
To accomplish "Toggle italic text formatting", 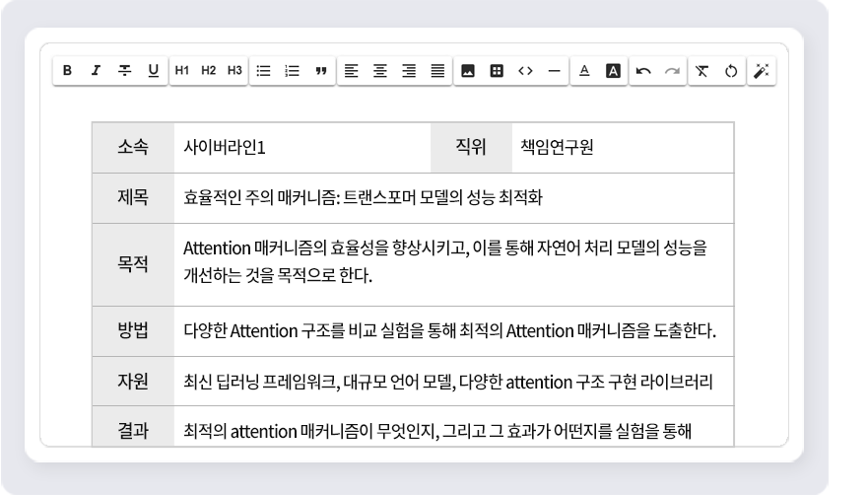I will coord(92,71).
